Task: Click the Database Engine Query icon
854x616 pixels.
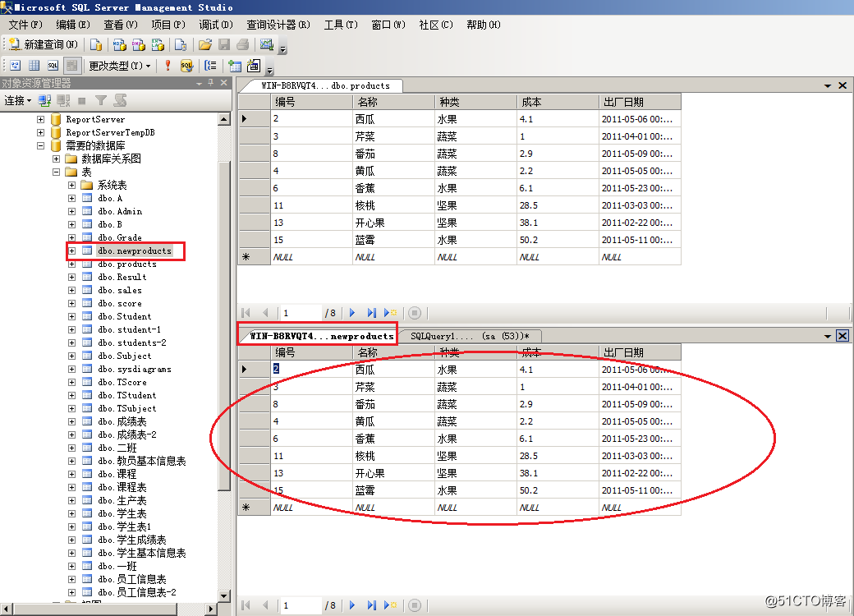Action: point(96,44)
